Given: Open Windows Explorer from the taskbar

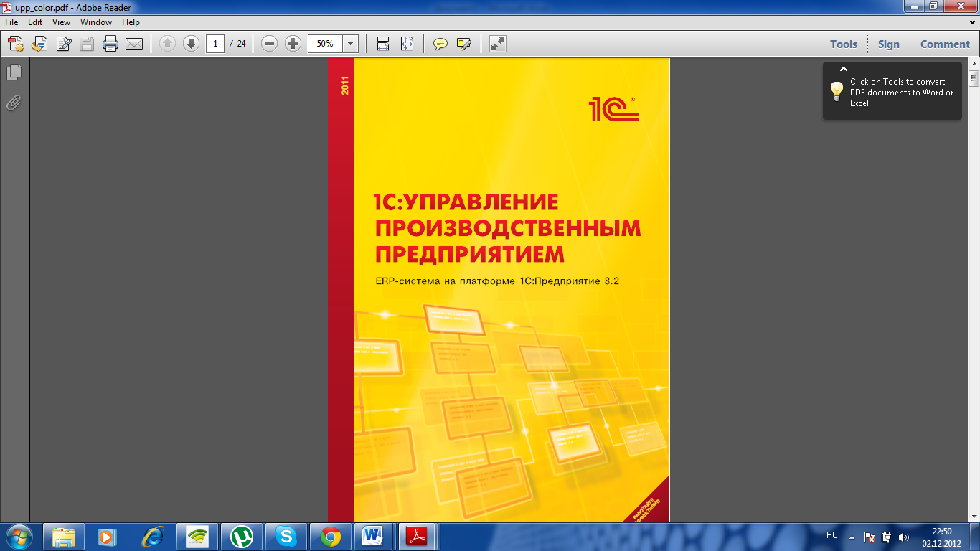Looking at the screenshot, I should coord(64,536).
